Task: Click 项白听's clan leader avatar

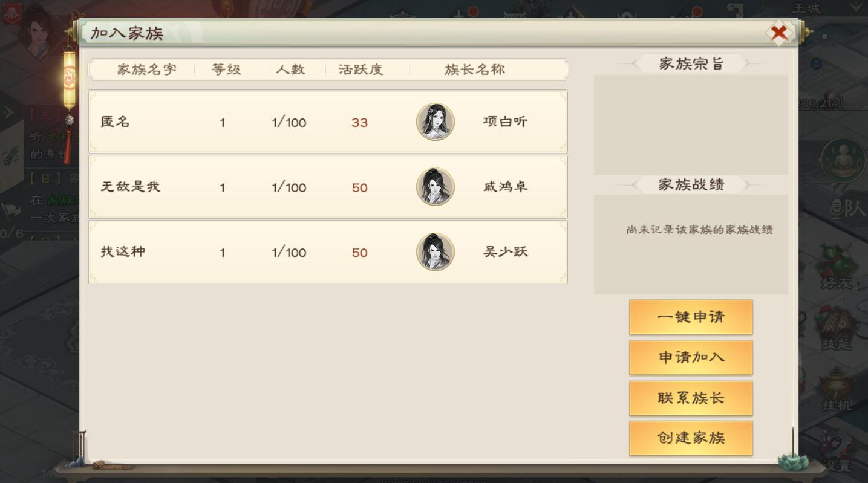Action: (x=436, y=122)
